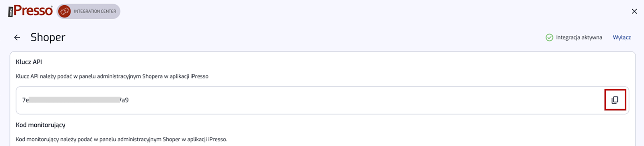Viewport: 644px width, 146px height.
Task: Click the "Integracja aktywna" status text
Action: pyautogui.click(x=579, y=37)
